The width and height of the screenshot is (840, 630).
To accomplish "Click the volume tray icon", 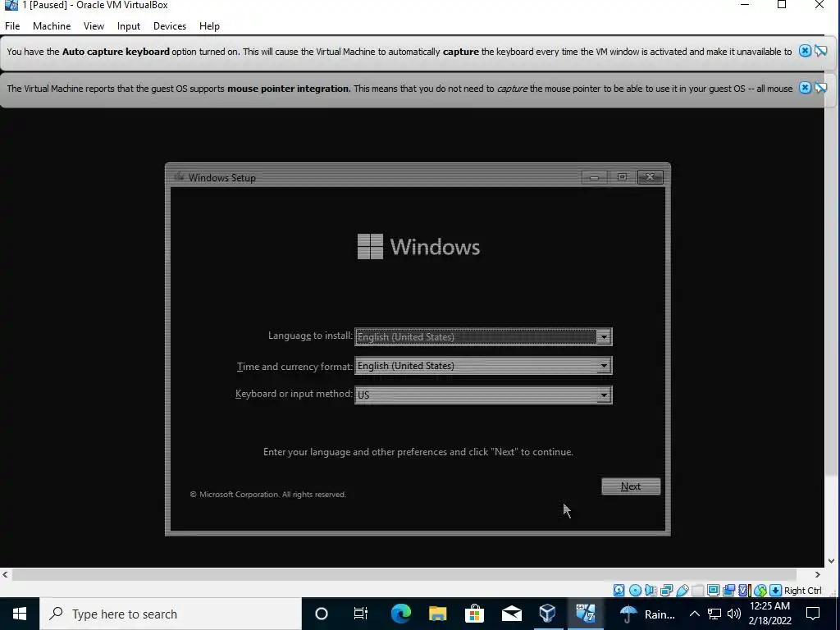I will 734,614.
